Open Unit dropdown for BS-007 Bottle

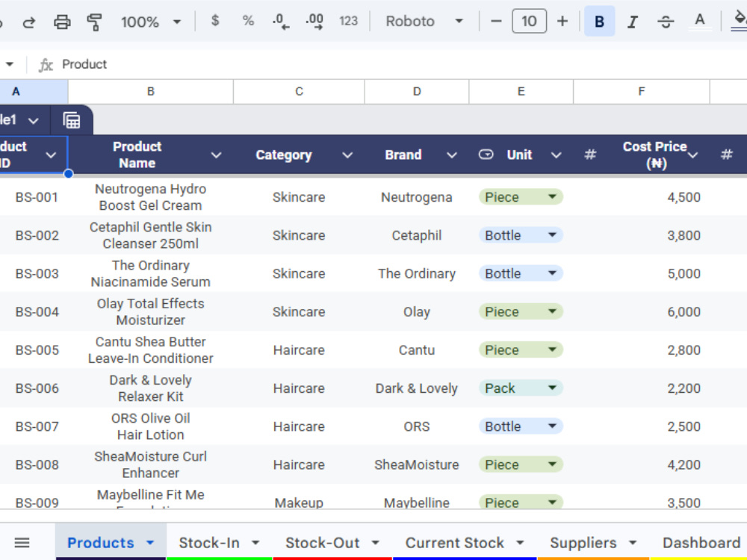coord(552,426)
